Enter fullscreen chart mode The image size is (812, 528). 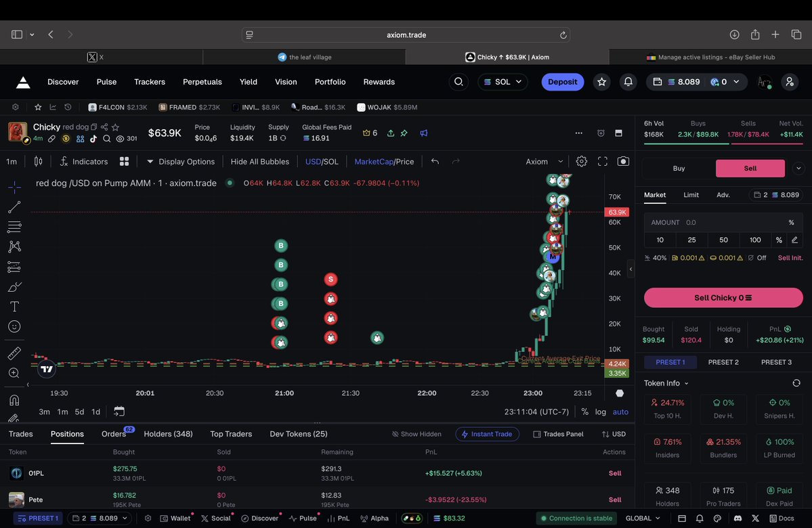pos(602,162)
